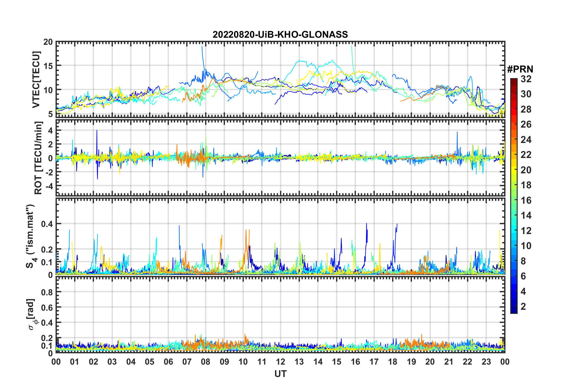
Task: Click the "0.4" tick on S4 y-axis
Action: pyautogui.click(x=47, y=224)
